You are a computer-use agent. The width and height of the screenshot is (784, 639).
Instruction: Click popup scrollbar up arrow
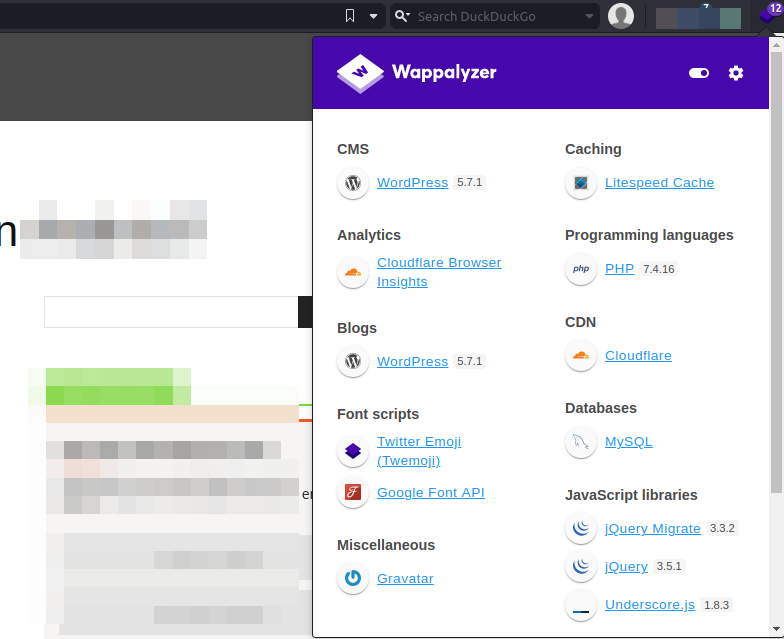(776, 45)
